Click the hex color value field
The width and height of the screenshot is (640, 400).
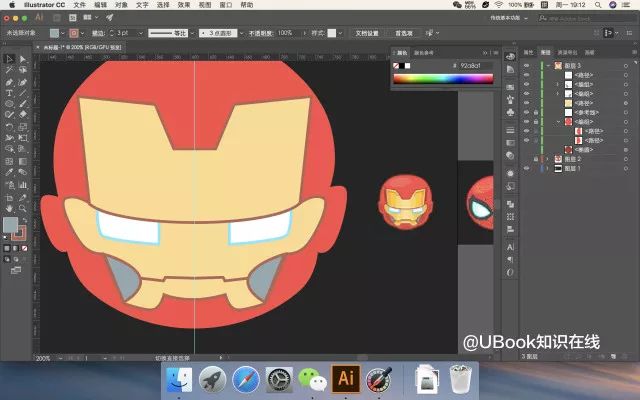tap(476, 65)
